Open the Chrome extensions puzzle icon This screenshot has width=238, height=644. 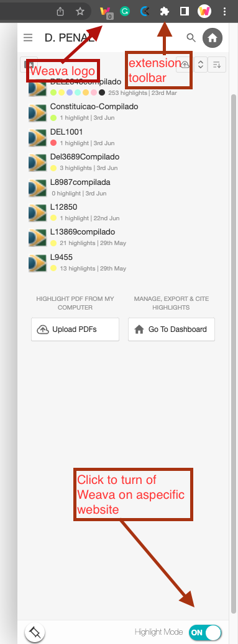(x=165, y=12)
